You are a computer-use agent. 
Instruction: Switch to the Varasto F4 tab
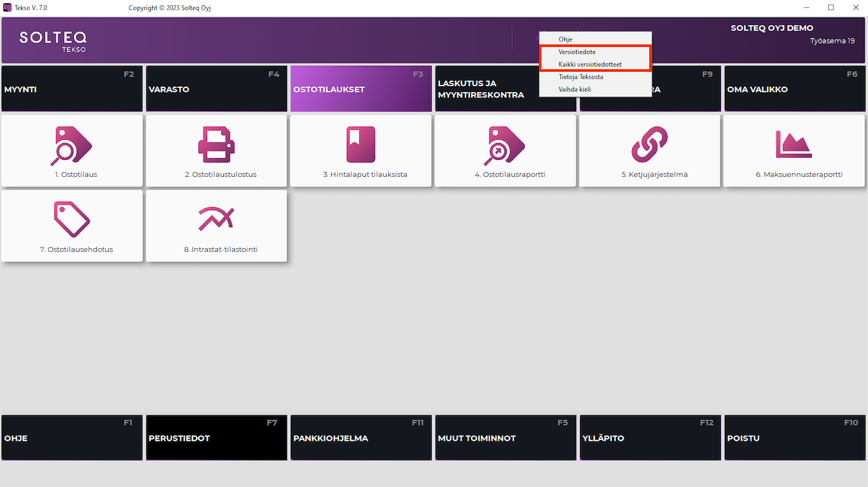click(216, 89)
